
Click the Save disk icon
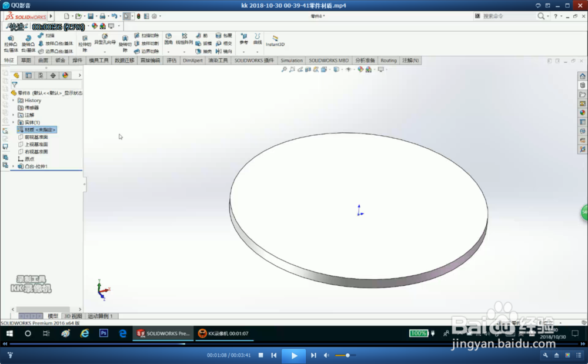tap(91, 16)
